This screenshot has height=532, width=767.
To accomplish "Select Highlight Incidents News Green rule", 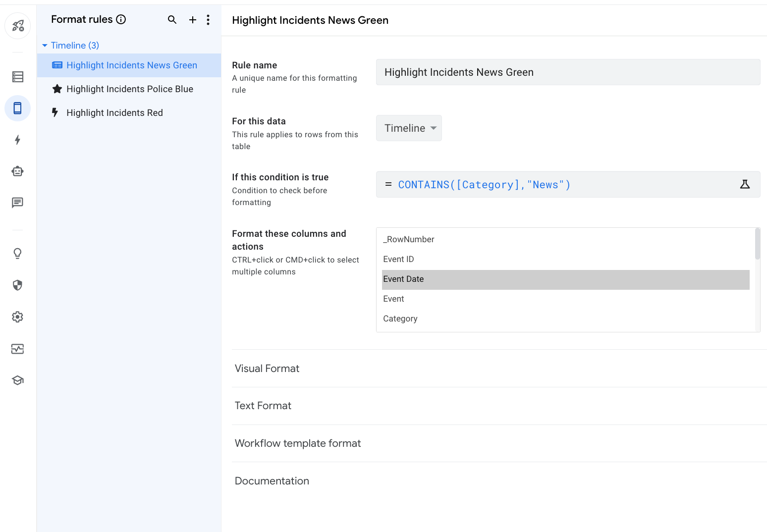I will point(129,65).
